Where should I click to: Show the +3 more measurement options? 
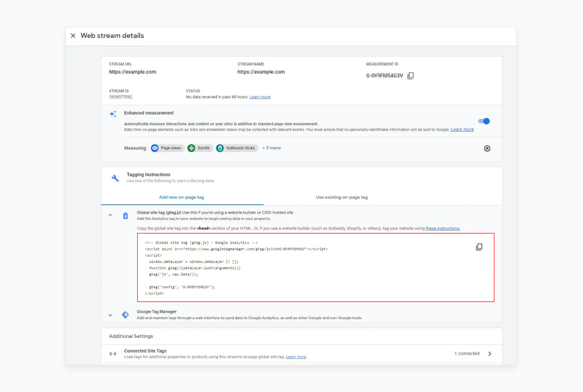pos(272,148)
